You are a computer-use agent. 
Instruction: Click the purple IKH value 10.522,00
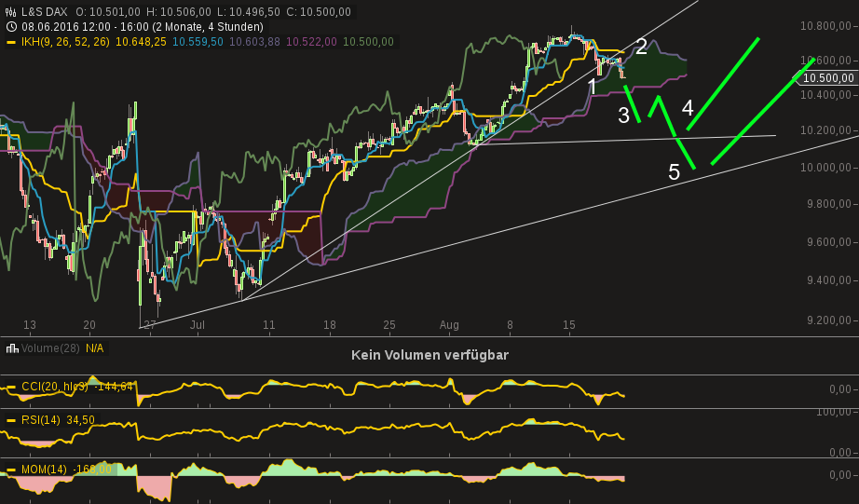pyautogui.click(x=312, y=42)
